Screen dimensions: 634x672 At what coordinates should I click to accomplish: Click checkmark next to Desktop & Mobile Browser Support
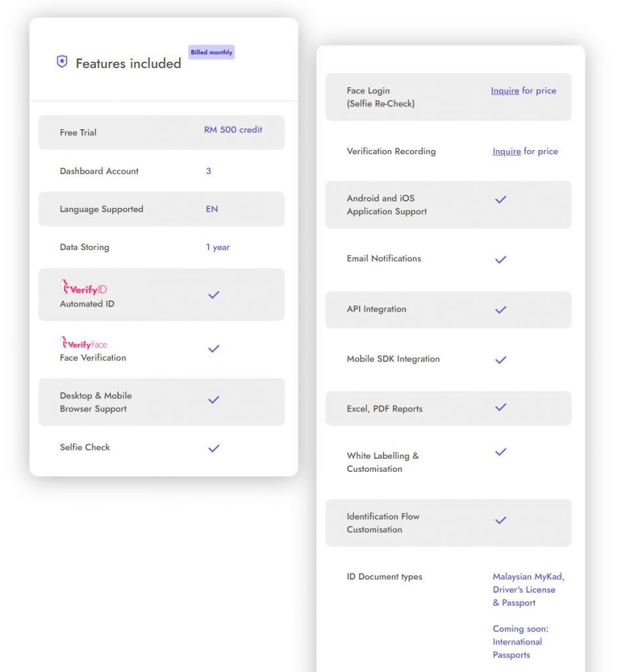213,400
